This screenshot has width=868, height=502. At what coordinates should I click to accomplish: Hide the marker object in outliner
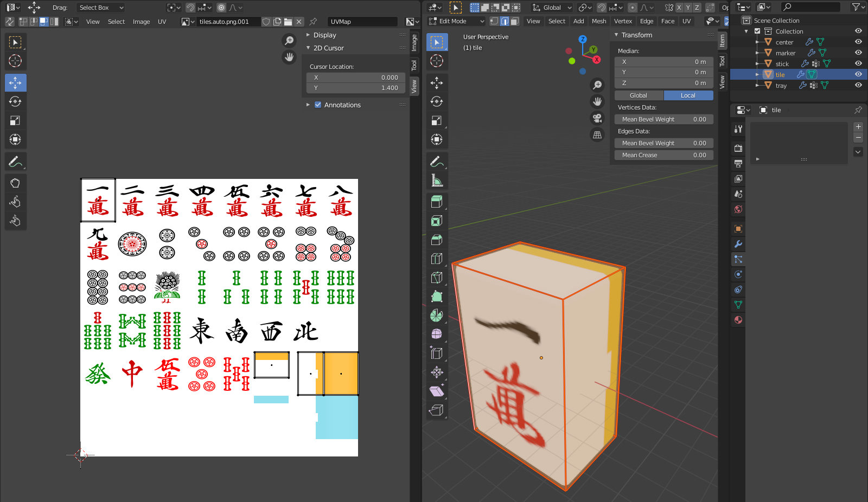click(x=858, y=53)
